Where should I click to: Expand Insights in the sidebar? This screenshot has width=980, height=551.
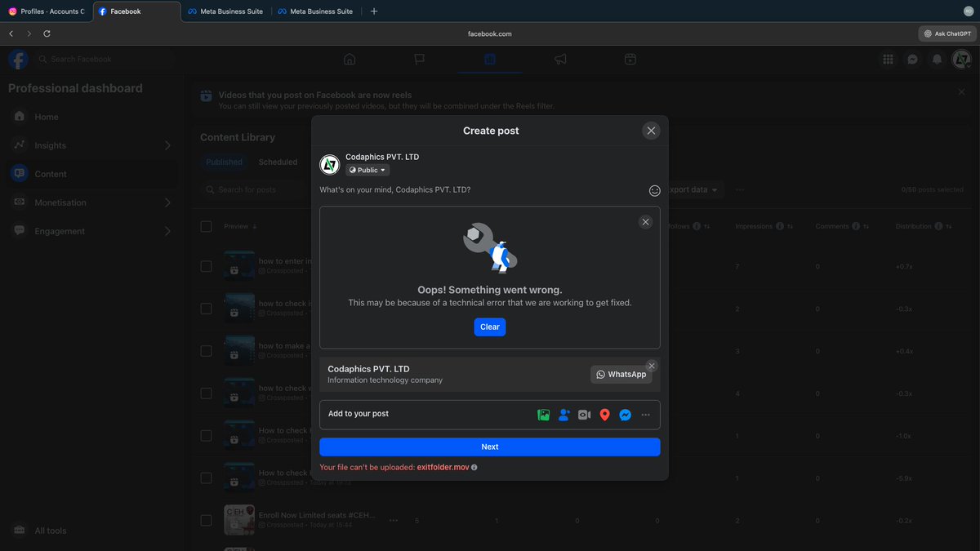pyautogui.click(x=90, y=145)
